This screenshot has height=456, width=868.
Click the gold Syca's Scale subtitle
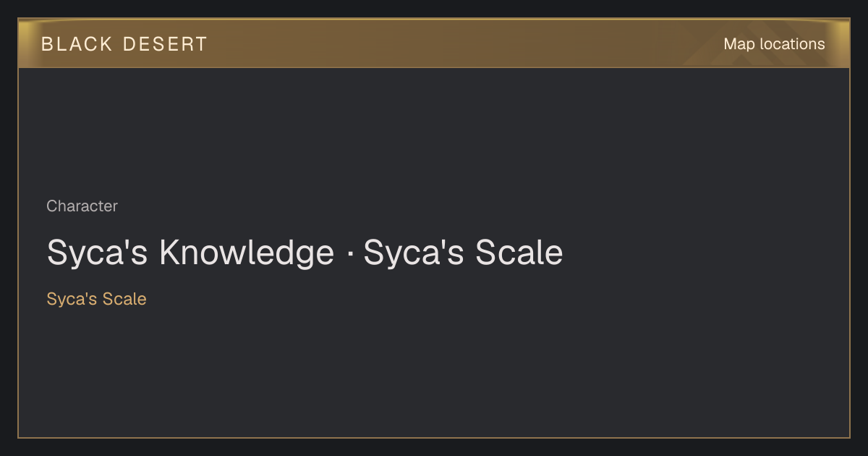(96, 299)
